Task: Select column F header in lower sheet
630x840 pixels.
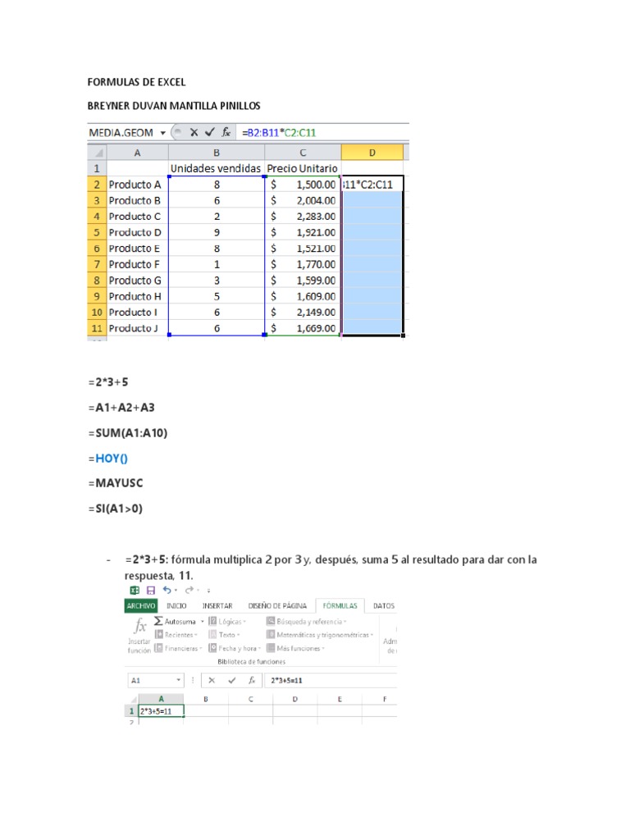Action: pos(384,699)
